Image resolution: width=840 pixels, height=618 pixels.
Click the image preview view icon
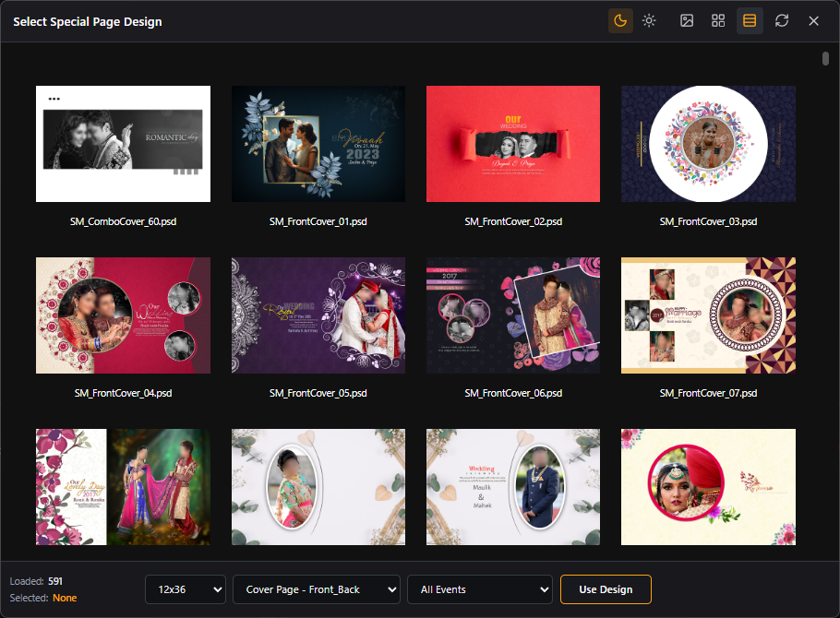687,21
